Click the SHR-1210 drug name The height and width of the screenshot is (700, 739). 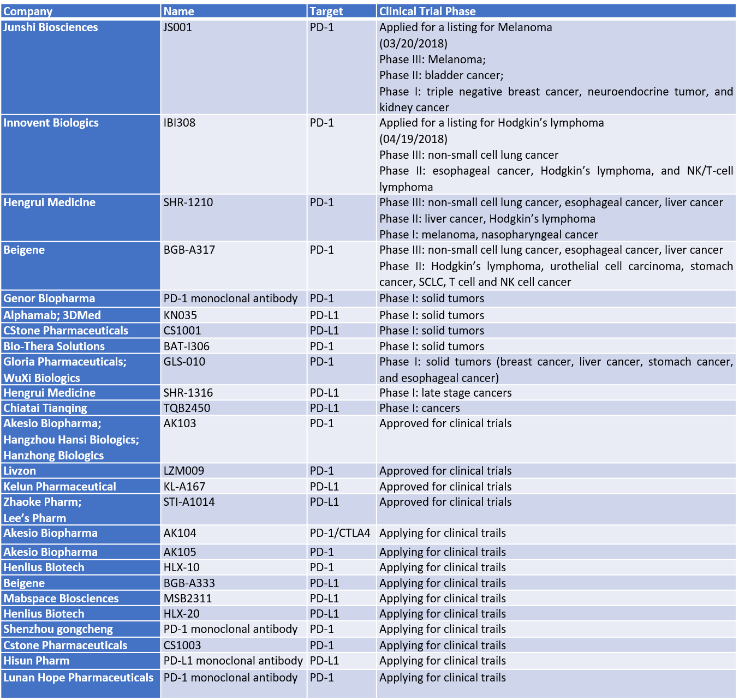coord(188,202)
